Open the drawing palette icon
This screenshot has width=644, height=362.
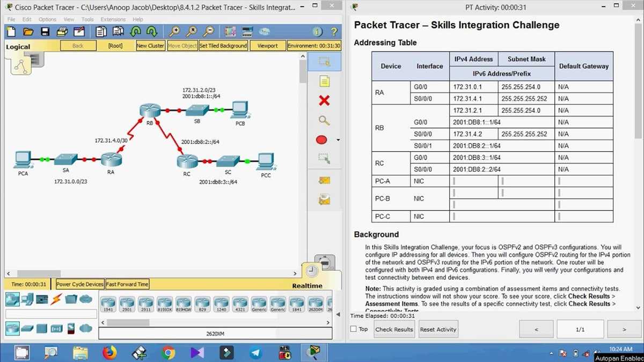click(x=230, y=32)
